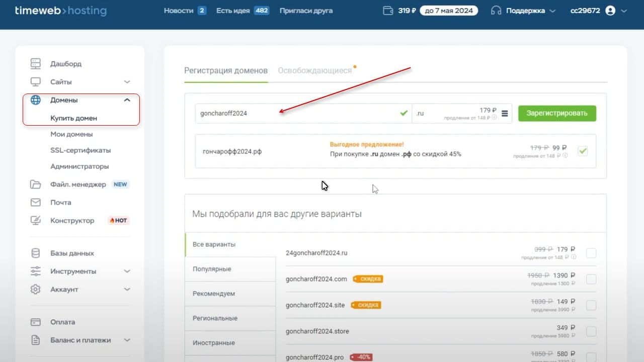Open the Дашборд icon in sidebar
The height and width of the screenshot is (362, 644).
point(35,64)
